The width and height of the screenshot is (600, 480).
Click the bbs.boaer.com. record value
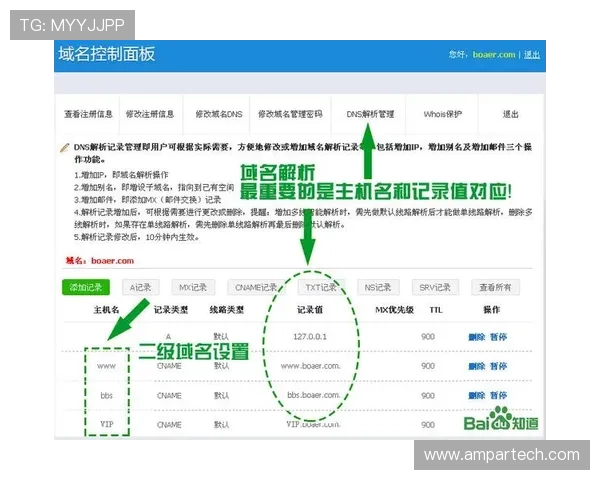[313, 395]
